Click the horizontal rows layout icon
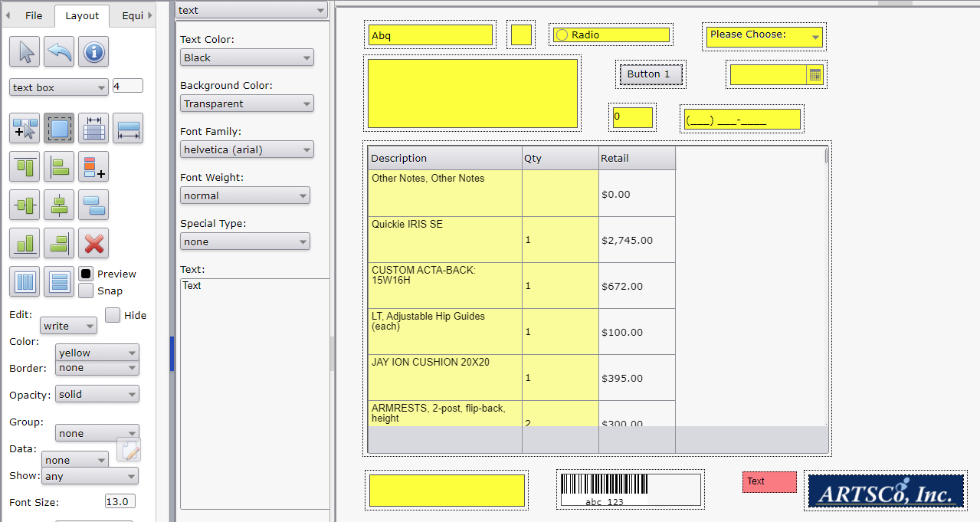This screenshot has height=522, width=980. tap(59, 281)
